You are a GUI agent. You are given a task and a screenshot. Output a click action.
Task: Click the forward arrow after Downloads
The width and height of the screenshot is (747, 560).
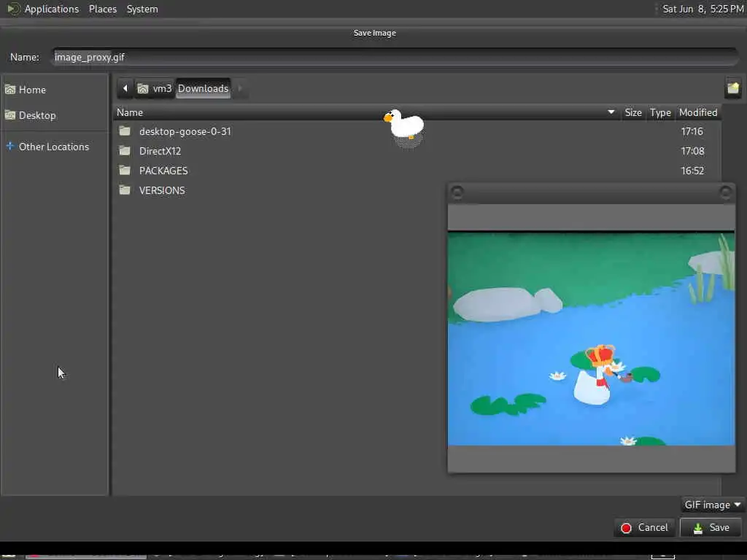click(240, 88)
